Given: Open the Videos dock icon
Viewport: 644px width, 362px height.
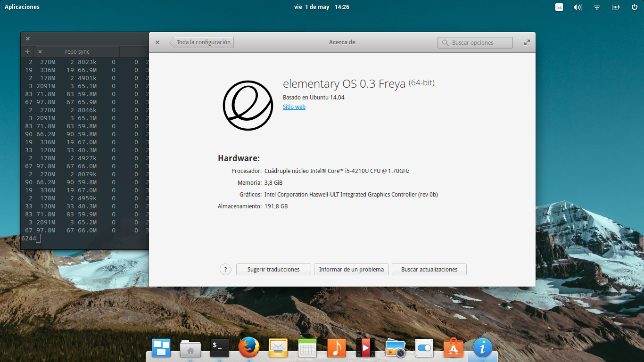Looking at the screenshot, I should (x=366, y=348).
